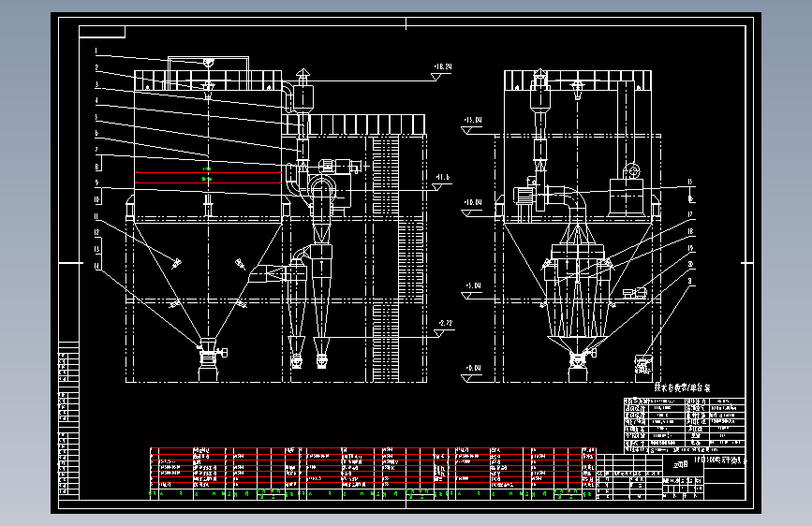Select the +5.04 elevation label

click(473, 285)
